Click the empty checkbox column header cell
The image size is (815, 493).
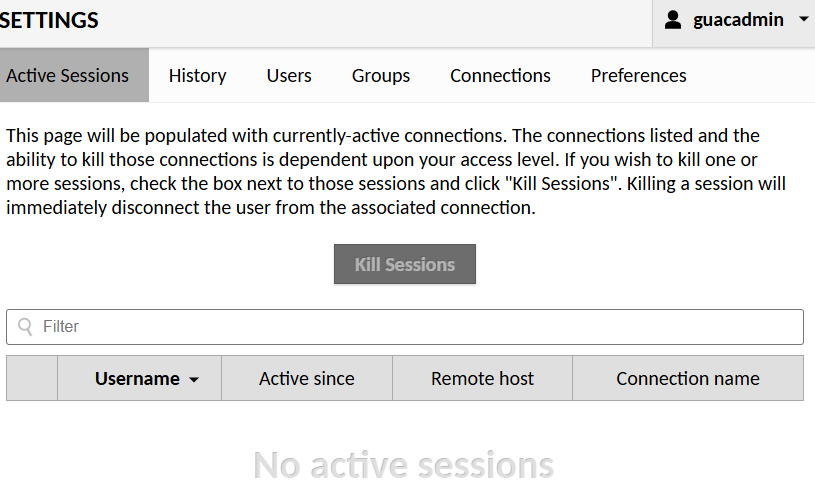(32, 379)
